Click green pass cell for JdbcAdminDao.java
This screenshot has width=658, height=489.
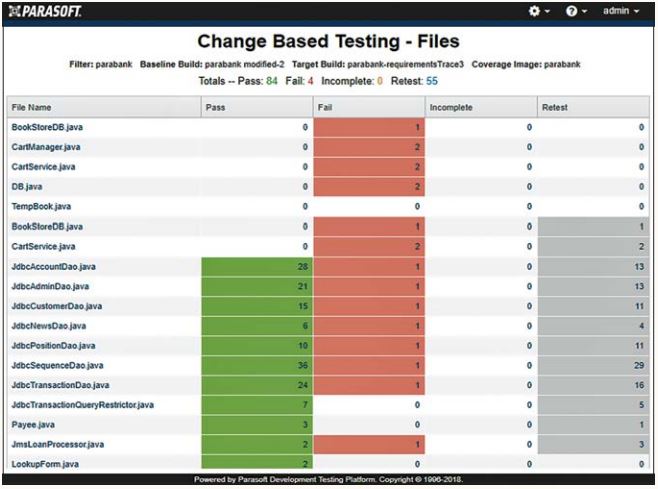tap(257, 286)
